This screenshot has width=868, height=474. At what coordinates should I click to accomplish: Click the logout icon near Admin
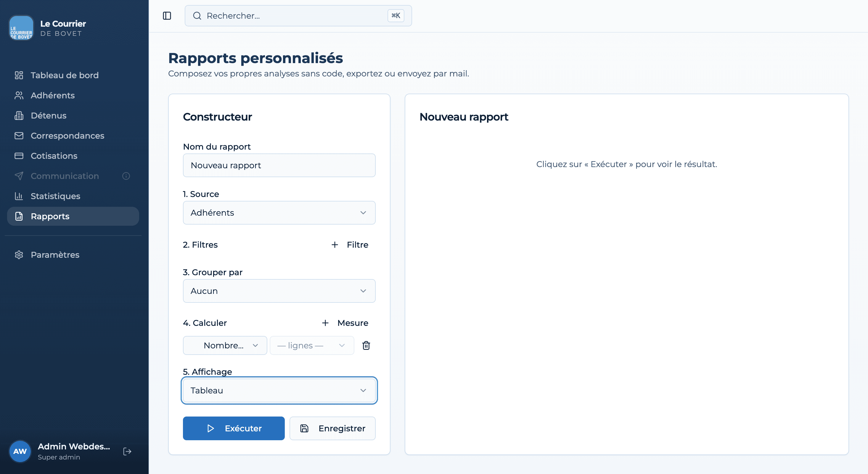click(127, 451)
